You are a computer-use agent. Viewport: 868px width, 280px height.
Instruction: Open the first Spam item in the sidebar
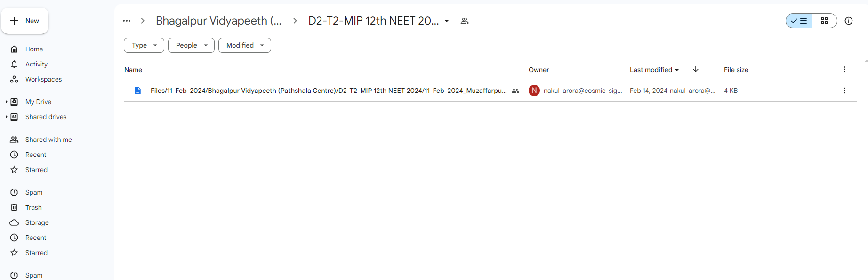click(34, 192)
